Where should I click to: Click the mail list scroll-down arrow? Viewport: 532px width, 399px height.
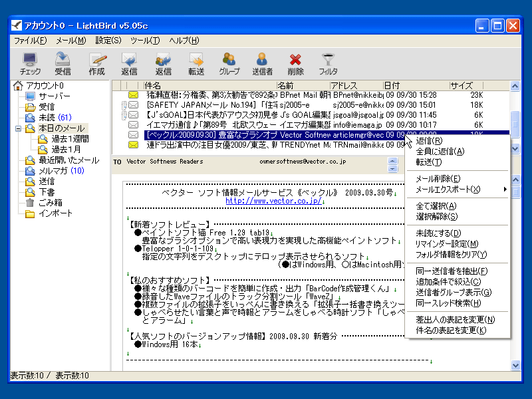[x=515, y=148]
